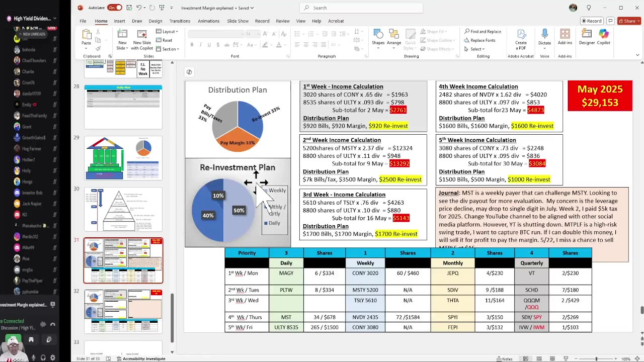
Task: Click the lightbulb ideas icon
Action: click(589, 8)
